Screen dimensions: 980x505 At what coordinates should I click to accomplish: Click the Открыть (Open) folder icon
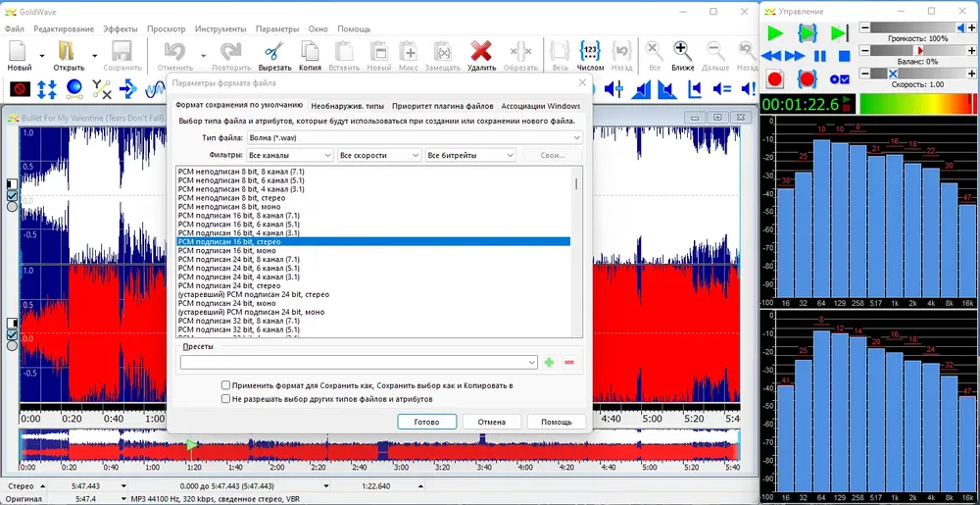click(x=67, y=52)
